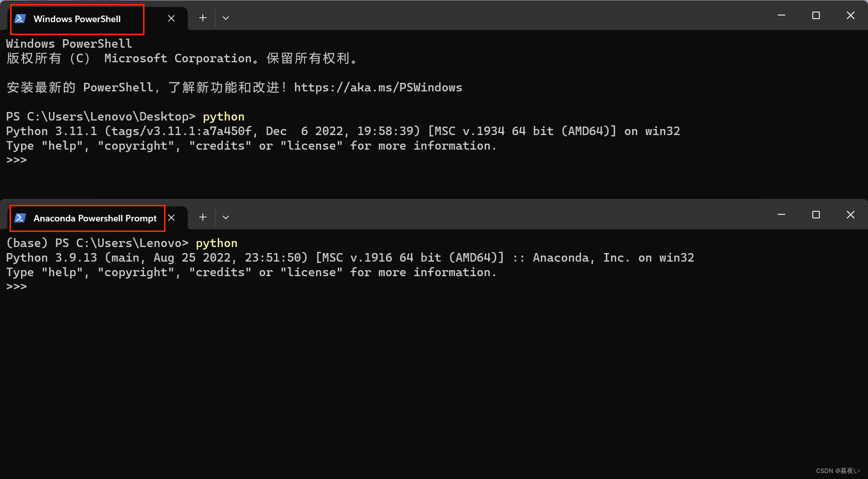
Task: Open the https://aka.ms/PSWindows link
Action: (x=378, y=87)
